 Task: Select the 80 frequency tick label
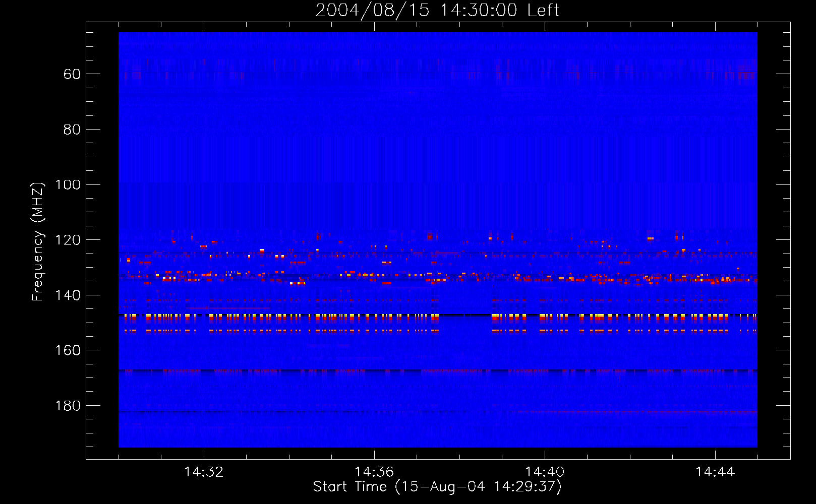click(x=72, y=130)
